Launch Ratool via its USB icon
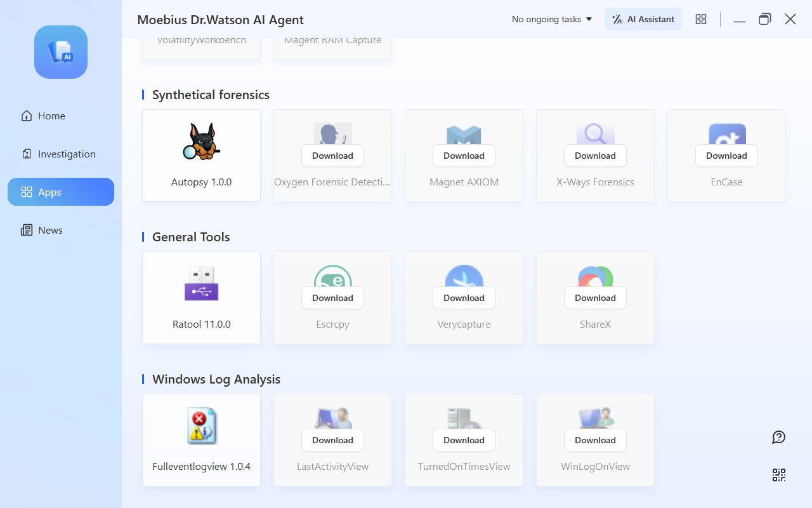 202,283
